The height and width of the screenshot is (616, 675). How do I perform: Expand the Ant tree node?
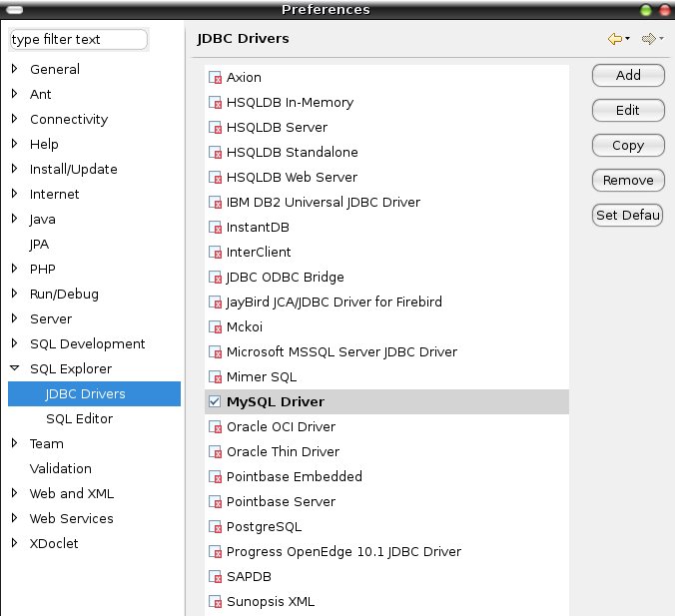[14, 94]
